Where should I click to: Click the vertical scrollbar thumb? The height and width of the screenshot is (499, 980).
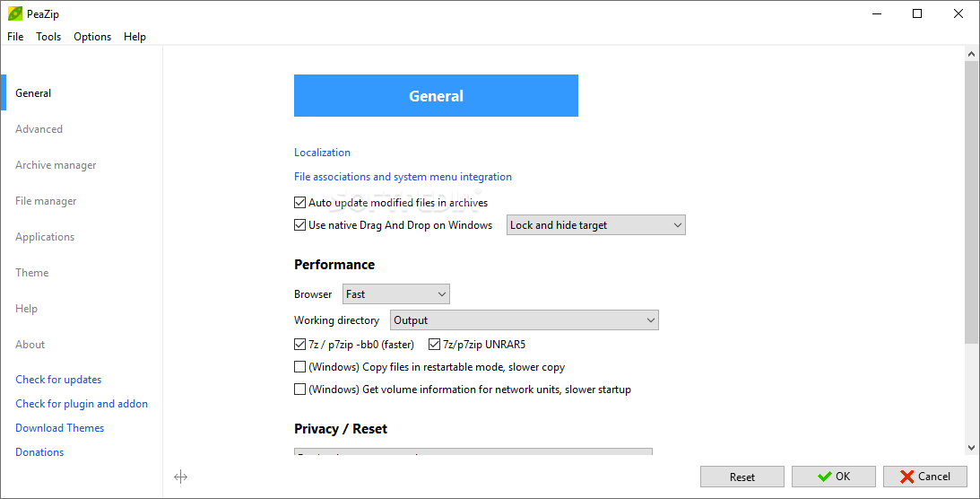click(x=971, y=201)
